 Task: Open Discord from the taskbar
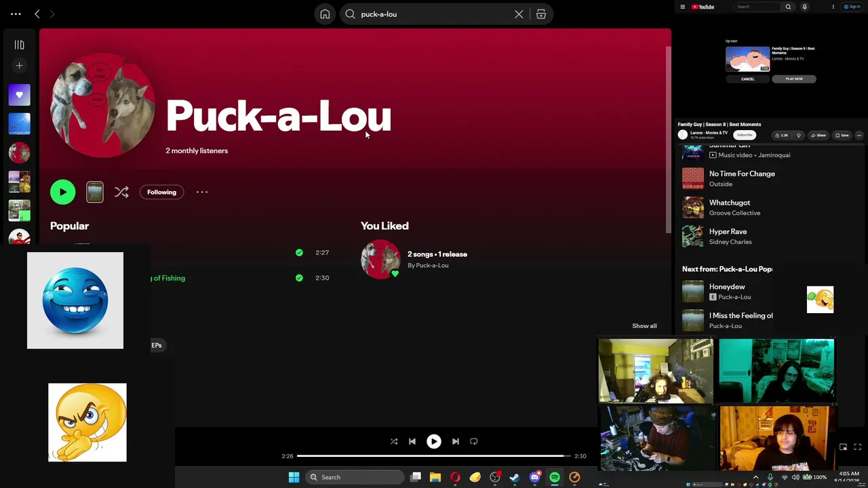tap(534, 477)
